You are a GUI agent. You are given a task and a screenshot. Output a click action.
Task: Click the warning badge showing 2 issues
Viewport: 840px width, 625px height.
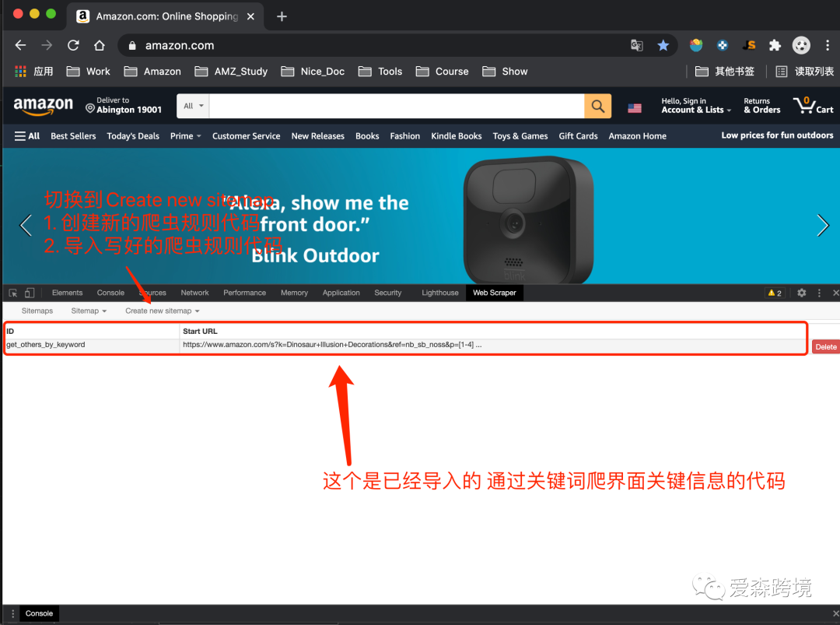[773, 293]
